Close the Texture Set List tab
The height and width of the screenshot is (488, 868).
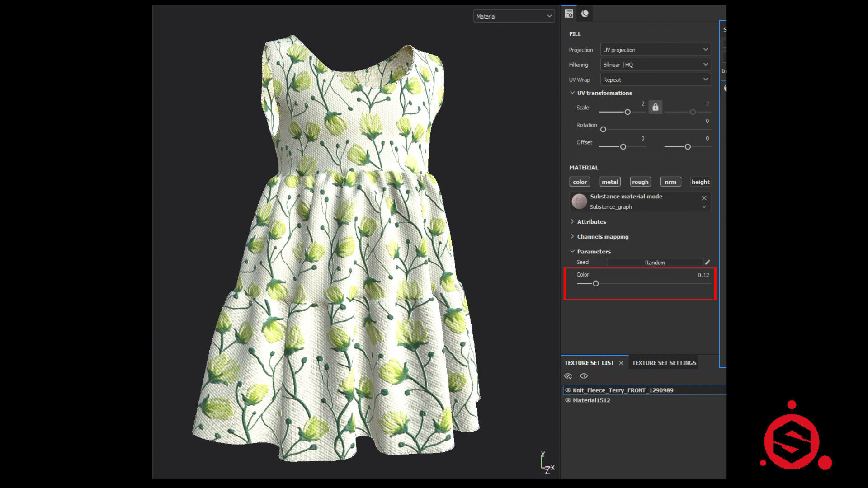tap(621, 363)
